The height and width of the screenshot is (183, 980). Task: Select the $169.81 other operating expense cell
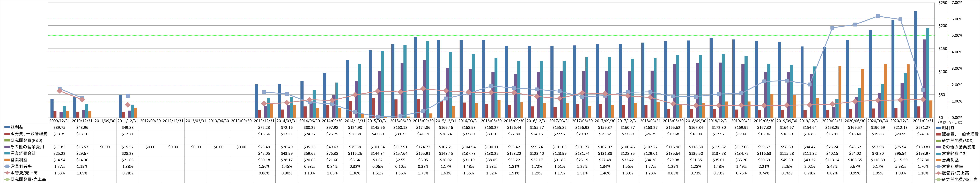coord(923,147)
